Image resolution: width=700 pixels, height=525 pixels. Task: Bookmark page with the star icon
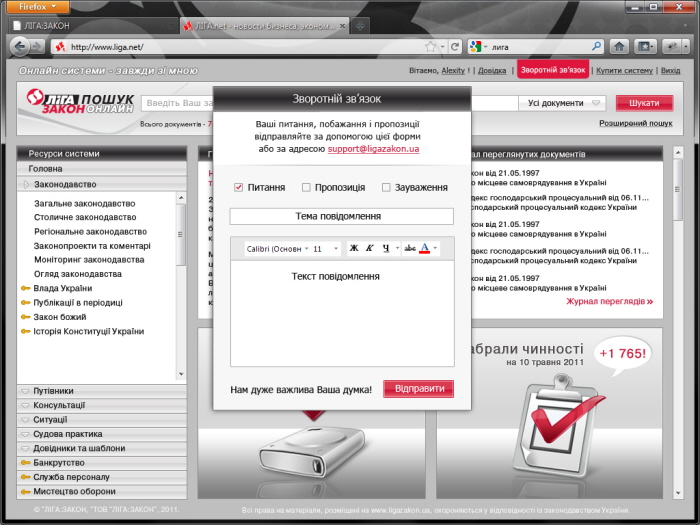[430, 46]
